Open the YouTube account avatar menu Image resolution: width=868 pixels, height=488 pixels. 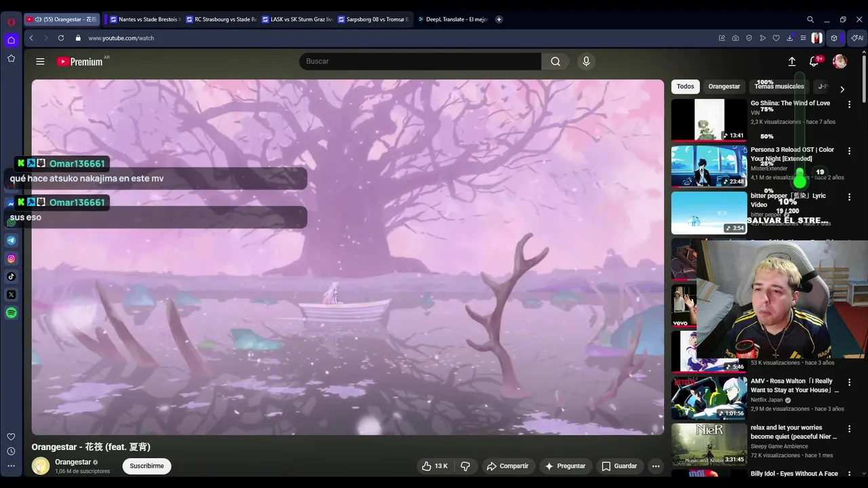pos(840,62)
